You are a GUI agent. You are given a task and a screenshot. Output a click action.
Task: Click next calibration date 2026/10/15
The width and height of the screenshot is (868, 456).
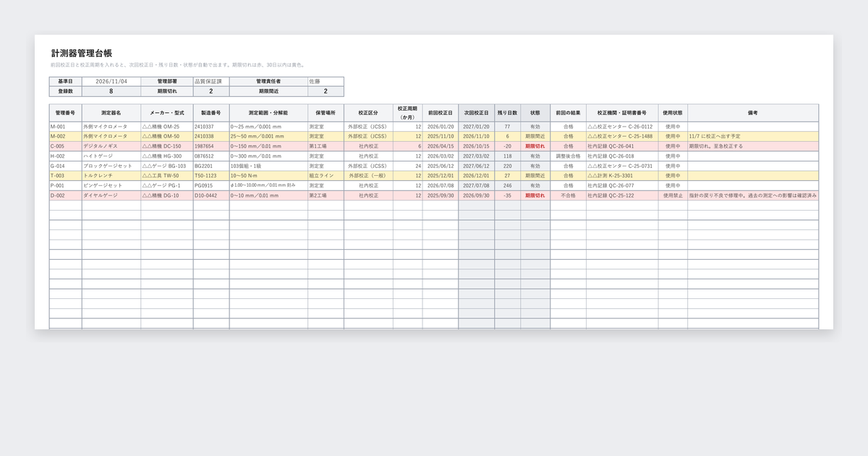tap(477, 146)
